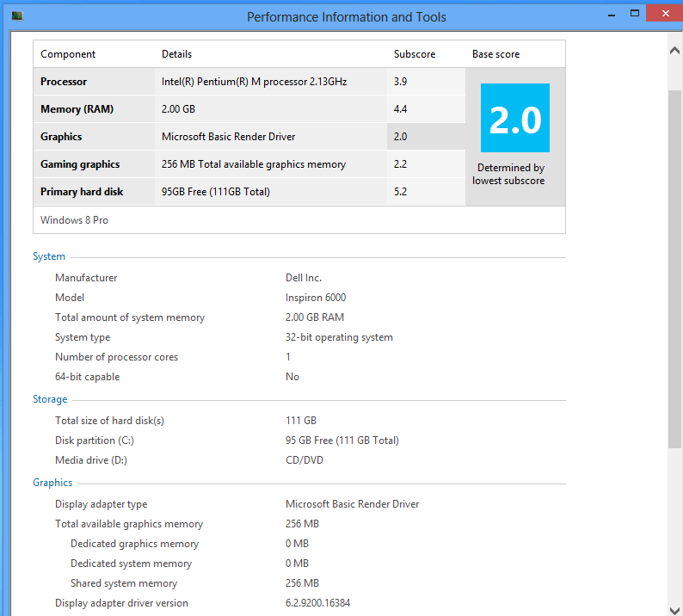This screenshot has height=616, width=683.
Task: Click the Component column header
Action: [68, 54]
